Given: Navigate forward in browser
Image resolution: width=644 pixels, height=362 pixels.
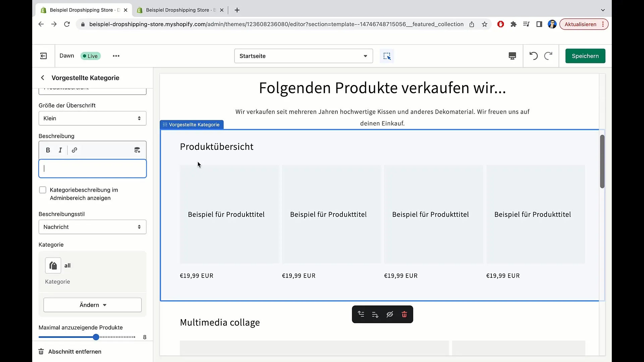Looking at the screenshot, I should coord(54,24).
